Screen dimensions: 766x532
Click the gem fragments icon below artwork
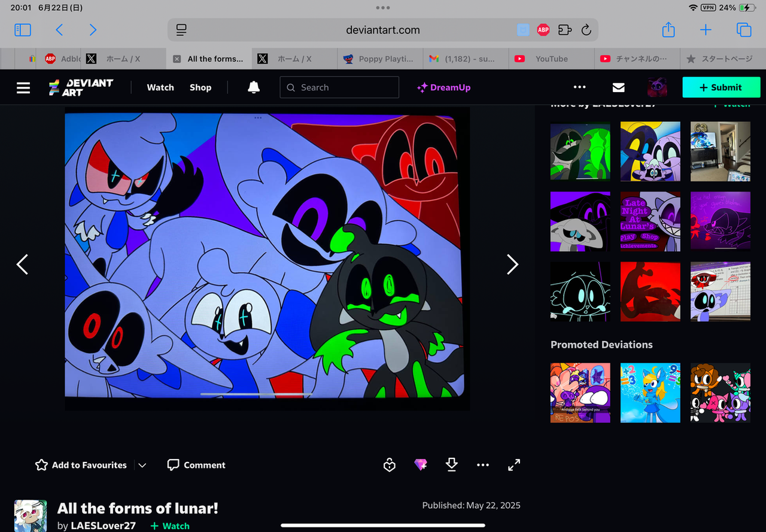(x=421, y=464)
